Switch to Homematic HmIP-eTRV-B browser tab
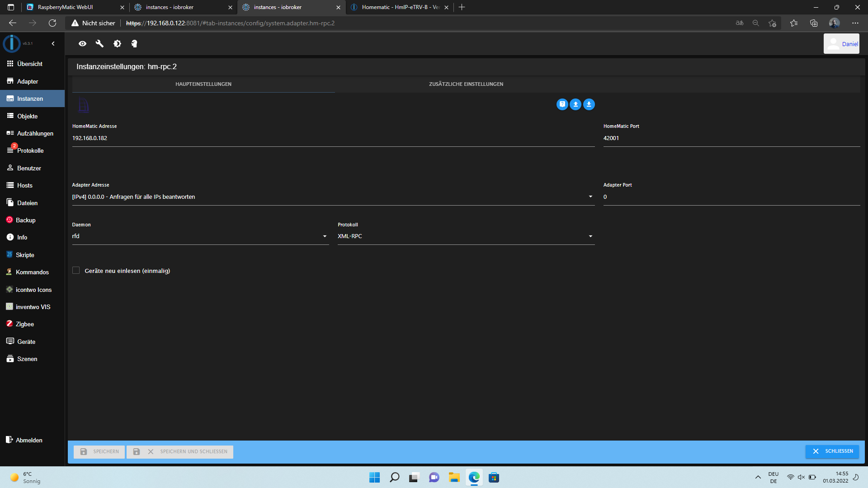Screen dimensions: 868x488 tap(400, 7)
